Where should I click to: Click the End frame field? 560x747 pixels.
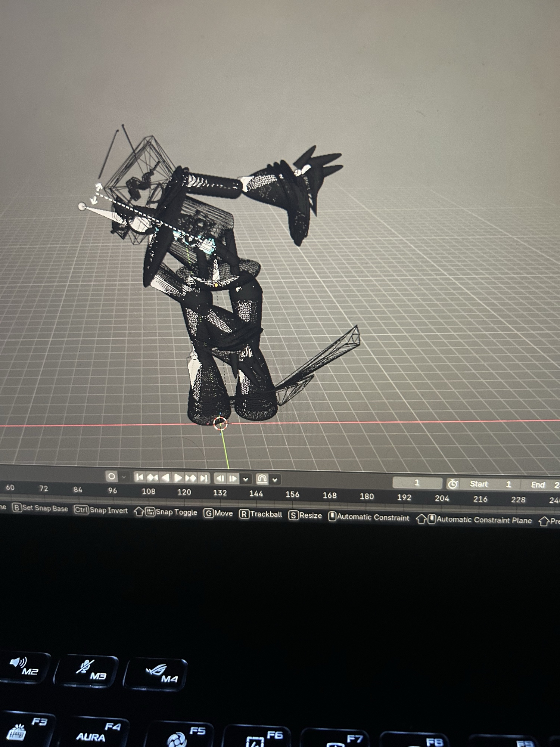(x=545, y=485)
